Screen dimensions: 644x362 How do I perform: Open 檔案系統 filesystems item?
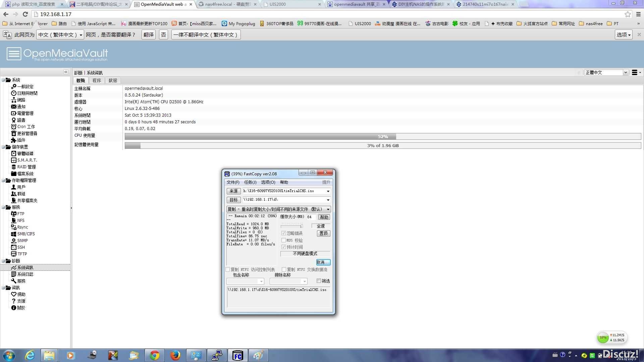(22, 174)
